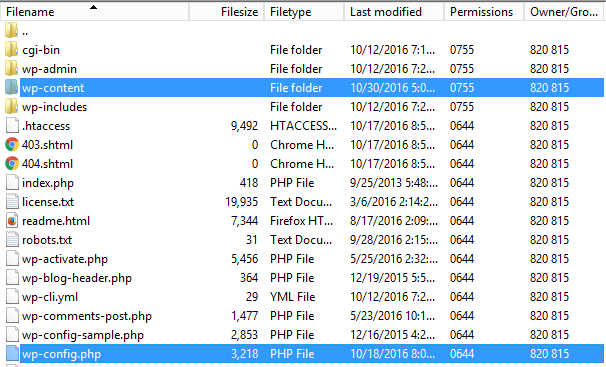Click the wp-includes folder icon
606x367 pixels.
(x=12, y=106)
